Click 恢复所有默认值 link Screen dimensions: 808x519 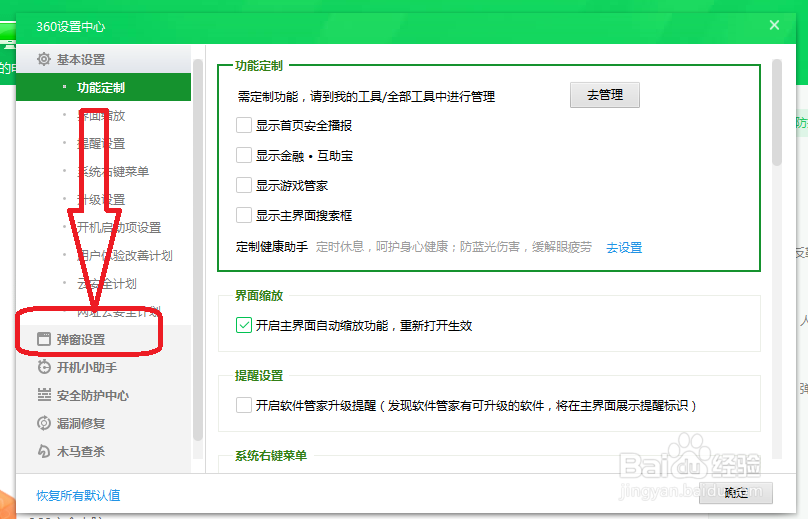click(78, 495)
